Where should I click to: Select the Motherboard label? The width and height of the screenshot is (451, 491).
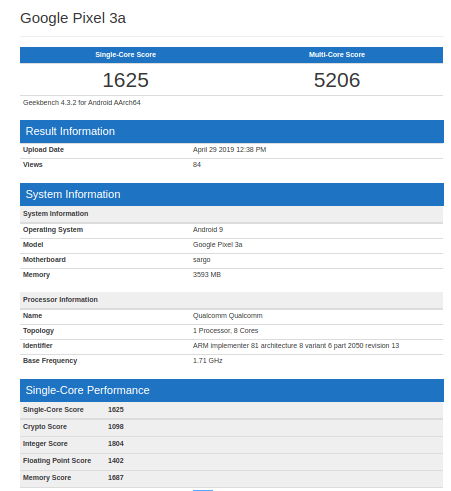click(44, 260)
